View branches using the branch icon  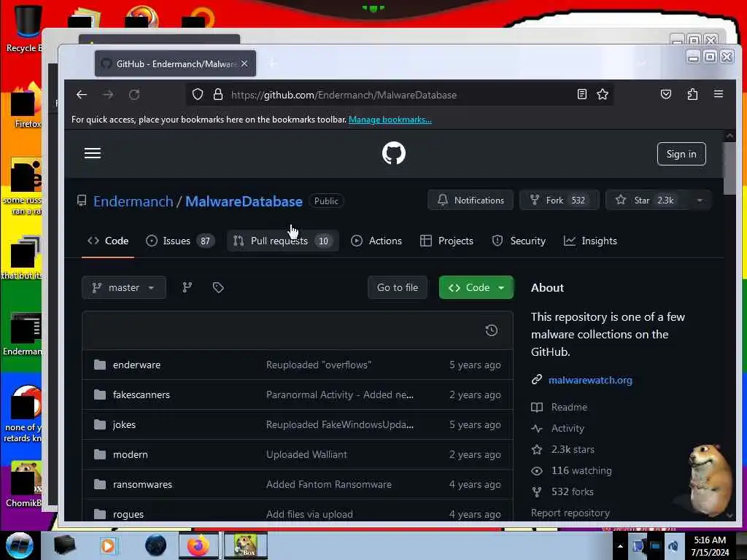coord(187,287)
